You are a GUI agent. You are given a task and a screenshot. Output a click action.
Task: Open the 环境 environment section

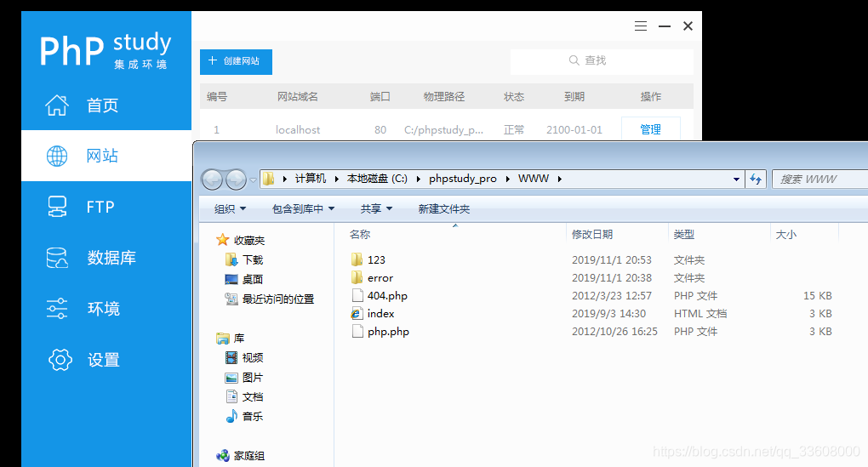click(106, 308)
